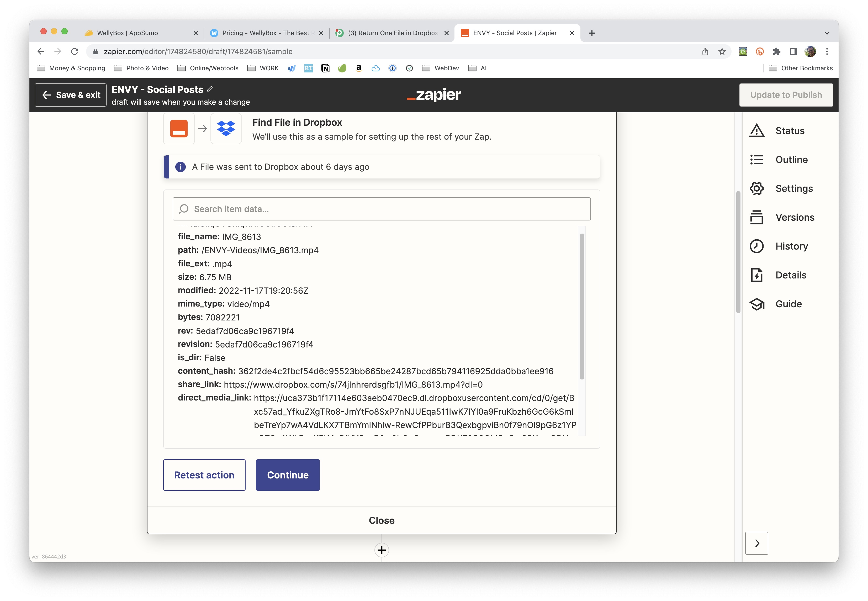Viewport: 868px width, 601px height.
Task: Open the Photo & Video bookmarks folder
Action: (141, 68)
